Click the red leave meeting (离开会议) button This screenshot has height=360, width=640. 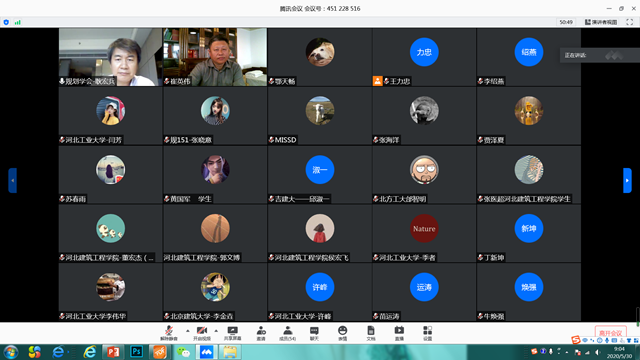coord(611,332)
